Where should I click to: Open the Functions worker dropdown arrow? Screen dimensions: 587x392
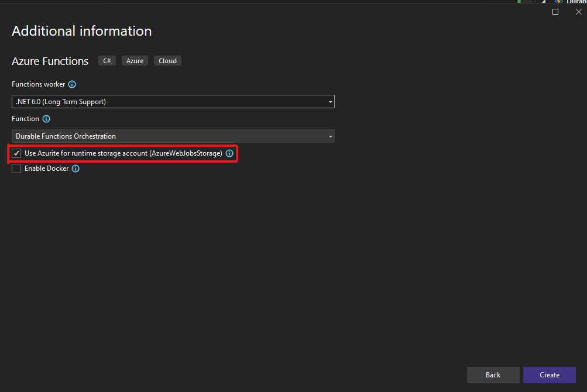330,102
